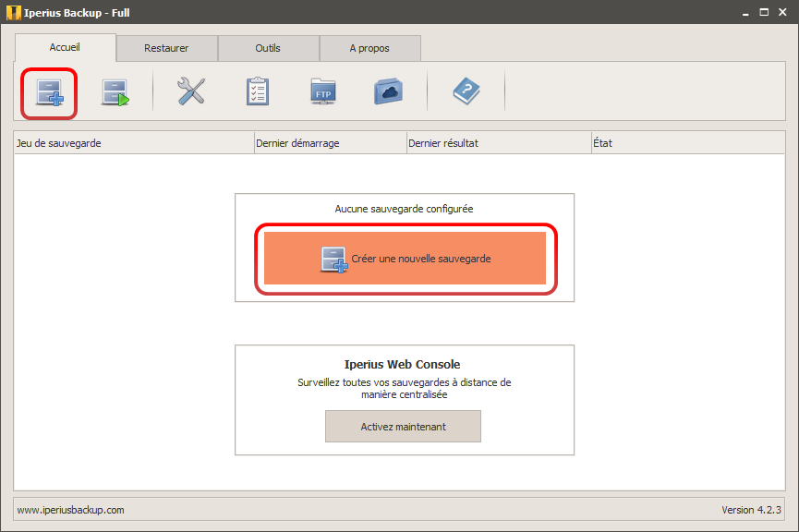Minimize the Iperius Backup window
Viewport: 799px width, 532px height.
pos(745,13)
